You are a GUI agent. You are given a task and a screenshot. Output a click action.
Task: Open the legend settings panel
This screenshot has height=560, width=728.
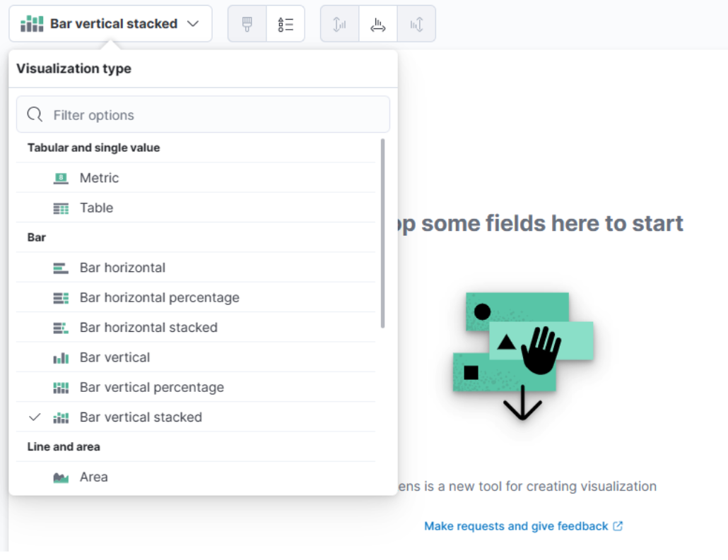point(286,23)
